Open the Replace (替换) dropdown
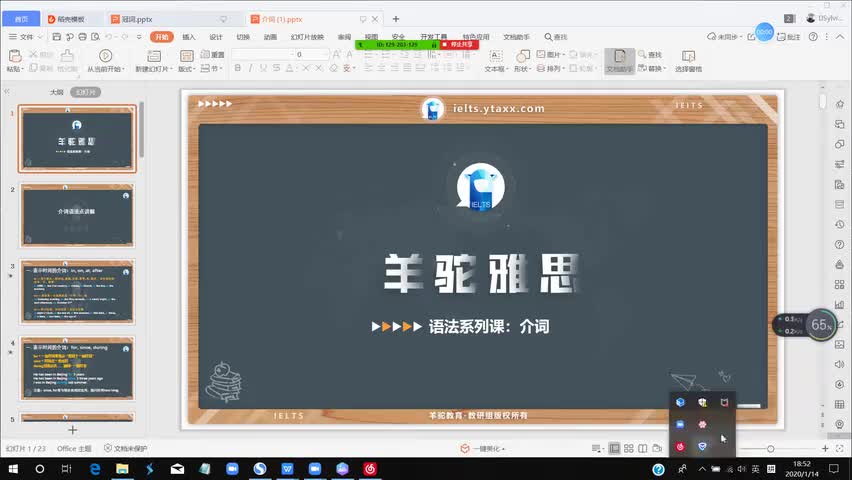This screenshot has height=480, width=852. [651, 68]
